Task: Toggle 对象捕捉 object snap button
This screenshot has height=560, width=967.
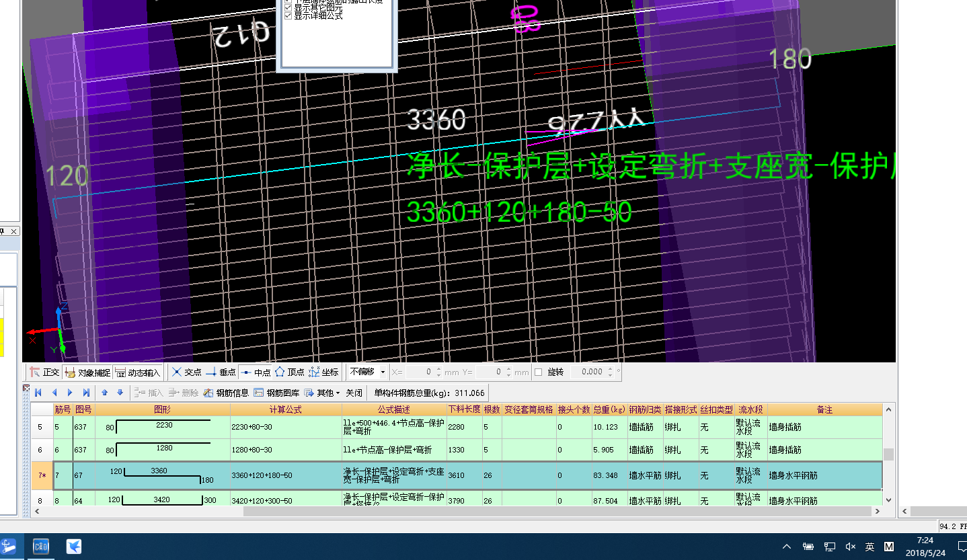Action: (x=87, y=372)
